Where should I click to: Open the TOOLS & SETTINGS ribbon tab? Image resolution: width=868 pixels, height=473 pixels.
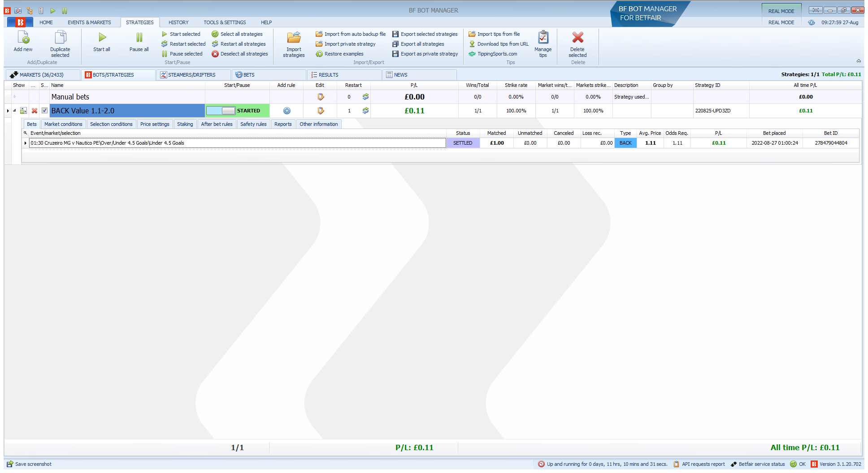tap(225, 22)
